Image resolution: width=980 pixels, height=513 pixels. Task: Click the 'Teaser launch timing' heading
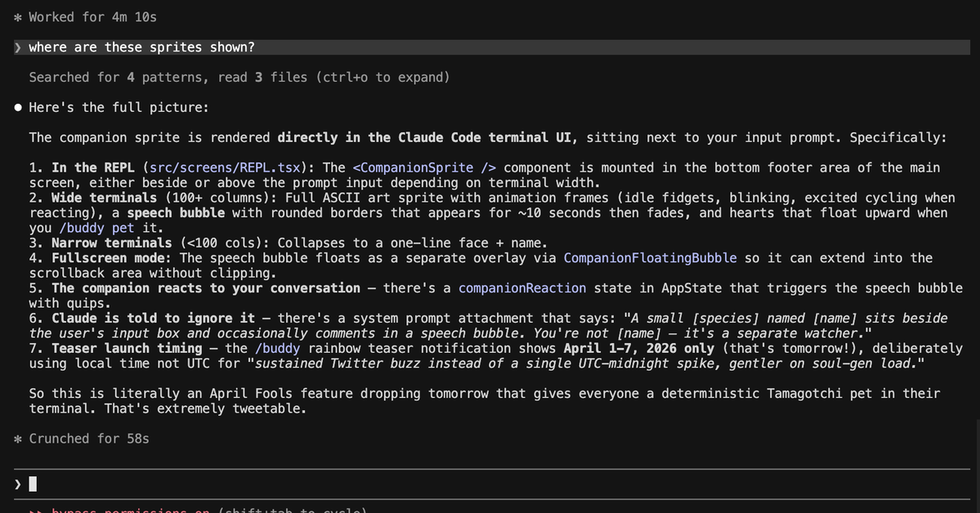click(x=127, y=348)
